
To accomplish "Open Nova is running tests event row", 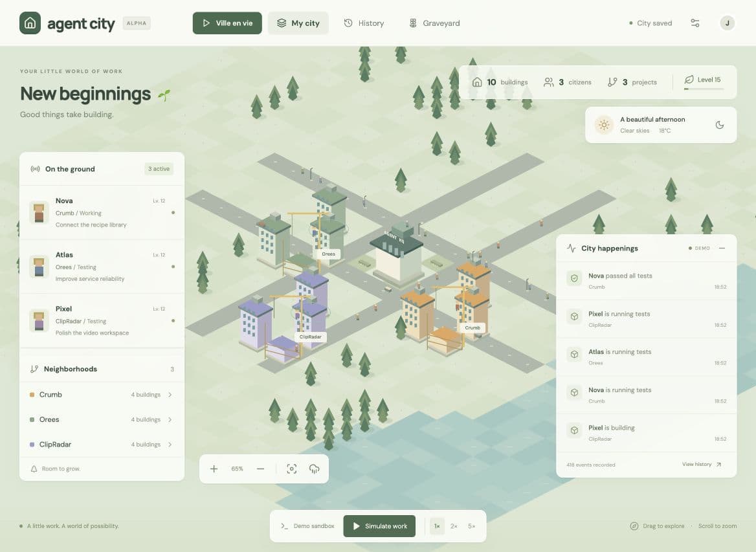I will (646, 395).
